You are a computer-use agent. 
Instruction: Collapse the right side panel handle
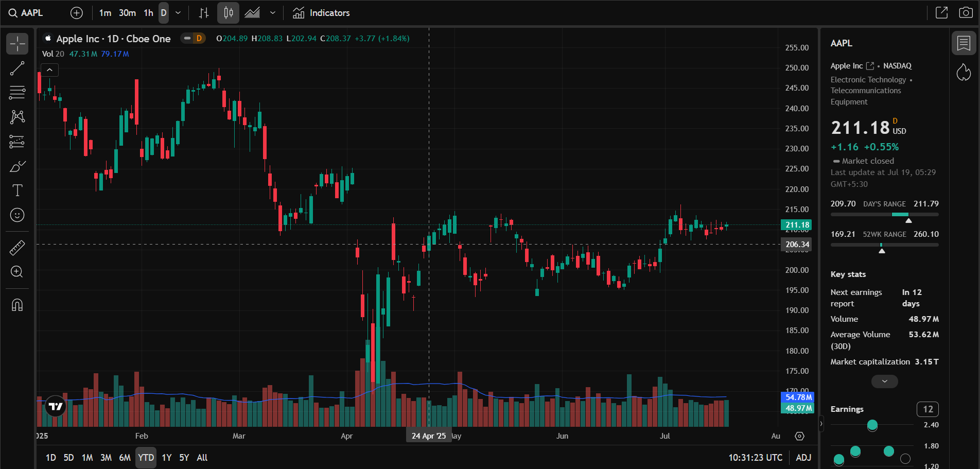pos(820,424)
